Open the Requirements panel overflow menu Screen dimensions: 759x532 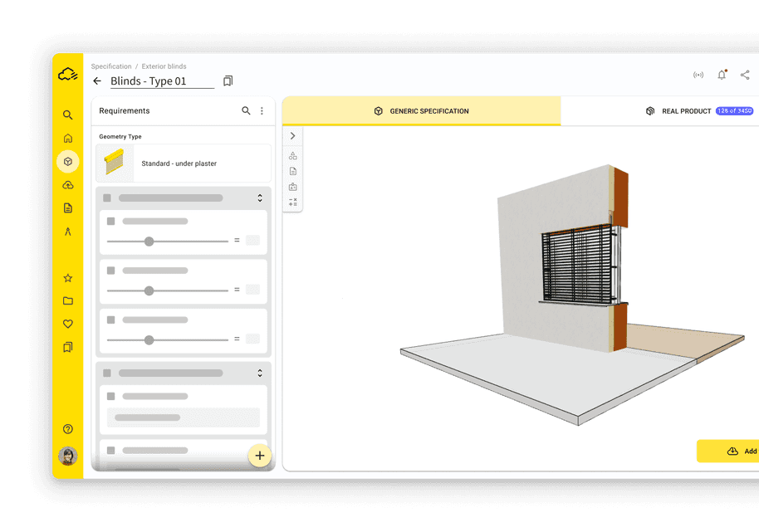[x=262, y=110]
